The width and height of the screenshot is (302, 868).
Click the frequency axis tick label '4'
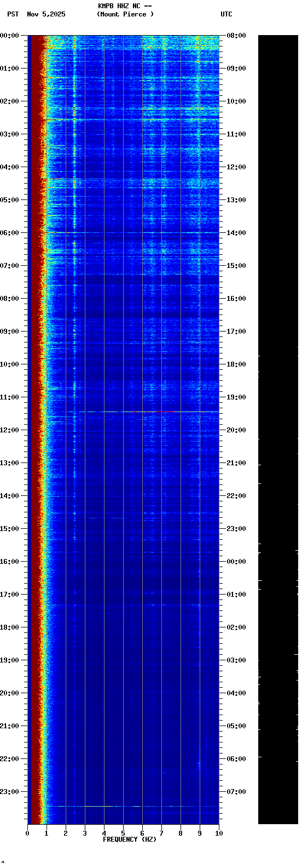pos(104,833)
